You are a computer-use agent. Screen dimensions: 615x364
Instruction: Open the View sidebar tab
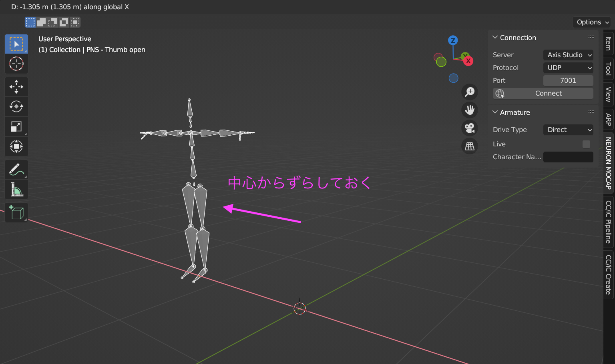(609, 94)
